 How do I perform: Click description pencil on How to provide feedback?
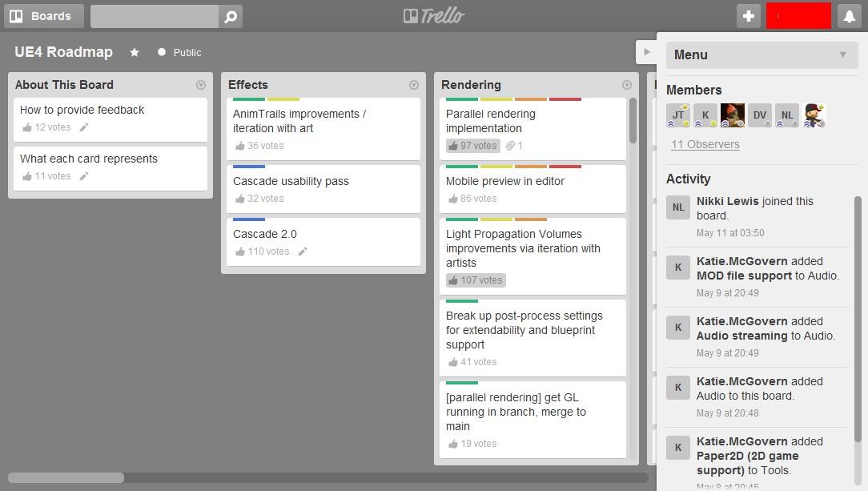(x=84, y=127)
